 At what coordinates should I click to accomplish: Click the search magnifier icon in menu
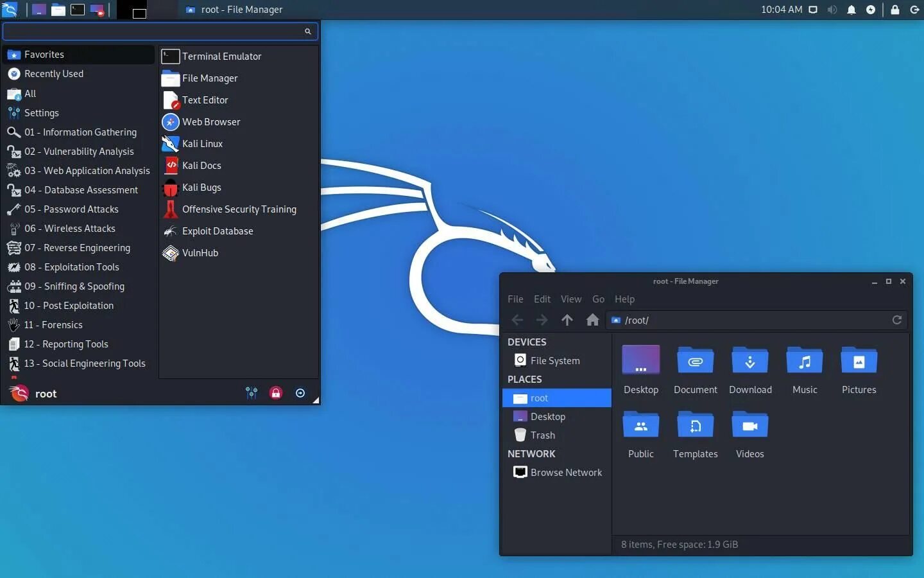[x=307, y=31]
